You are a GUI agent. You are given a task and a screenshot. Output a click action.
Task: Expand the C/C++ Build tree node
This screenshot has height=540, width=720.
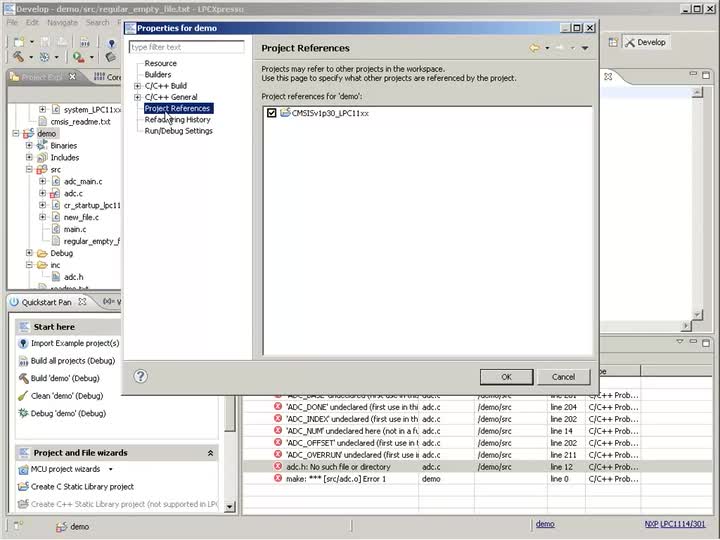click(x=137, y=86)
